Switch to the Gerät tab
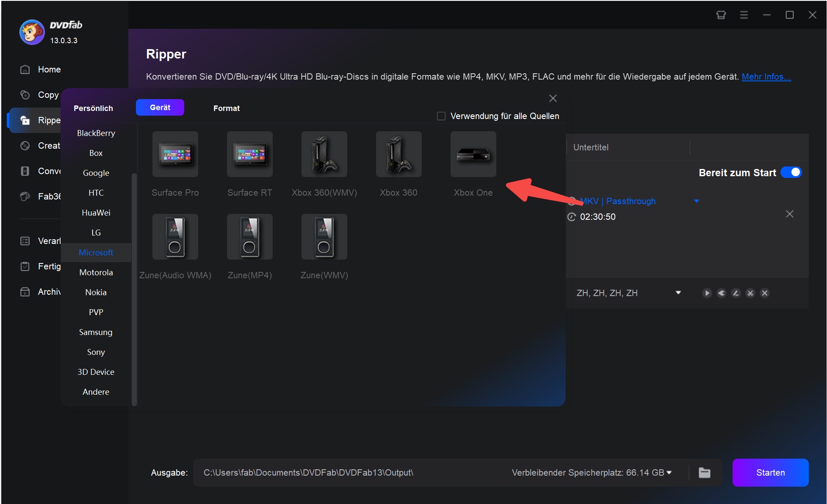This screenshot has width=827, height=504. coord(160,108)
